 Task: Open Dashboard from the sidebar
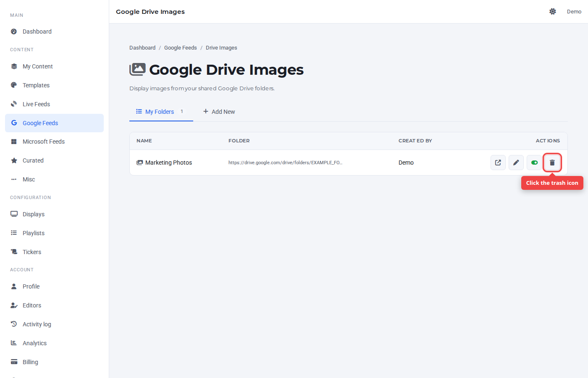[54, 31]
